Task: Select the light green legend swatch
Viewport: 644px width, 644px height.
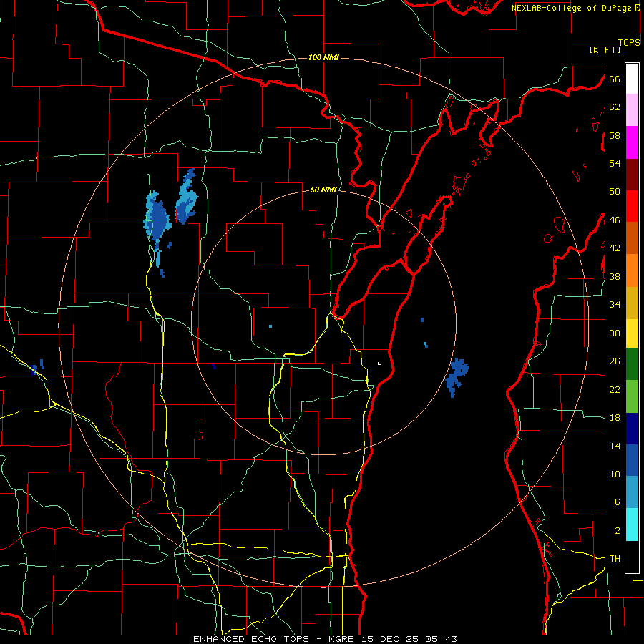Action: (x=632, y=396)
